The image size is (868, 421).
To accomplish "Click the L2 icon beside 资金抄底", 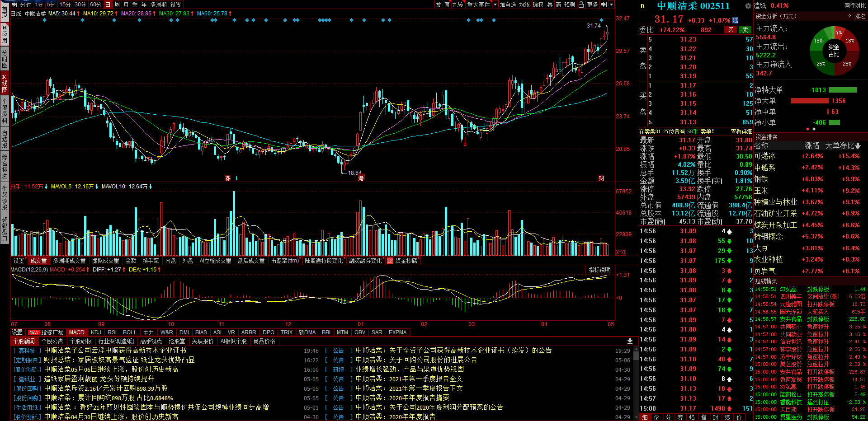I will 390,261.
